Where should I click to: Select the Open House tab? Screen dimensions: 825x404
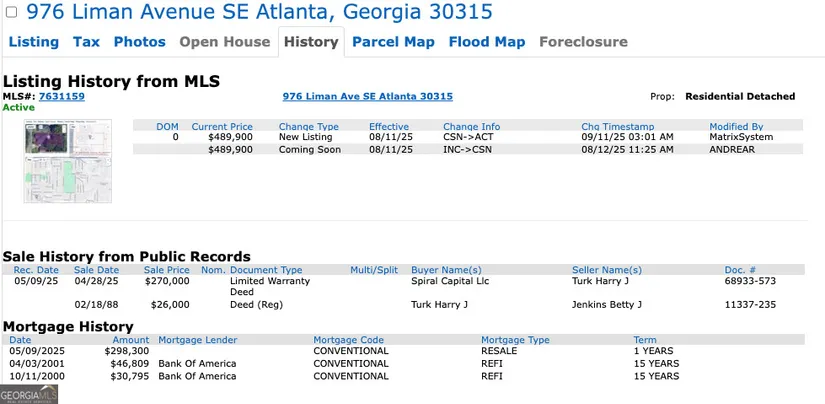click(x=225, y=42)
